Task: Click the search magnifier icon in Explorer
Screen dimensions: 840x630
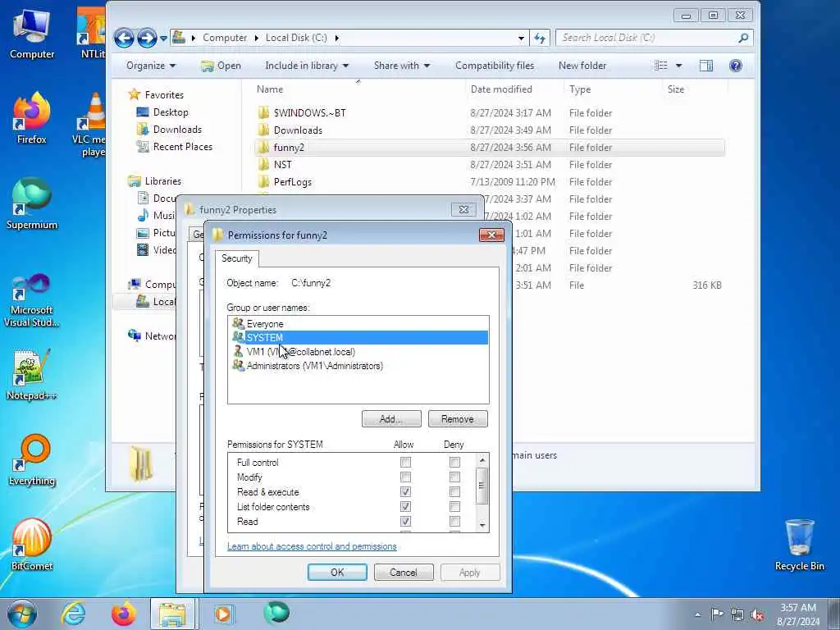Action: pos(743,38)
